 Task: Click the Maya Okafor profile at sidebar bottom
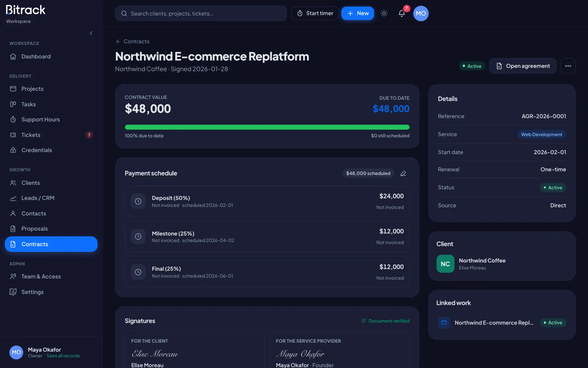51,352
